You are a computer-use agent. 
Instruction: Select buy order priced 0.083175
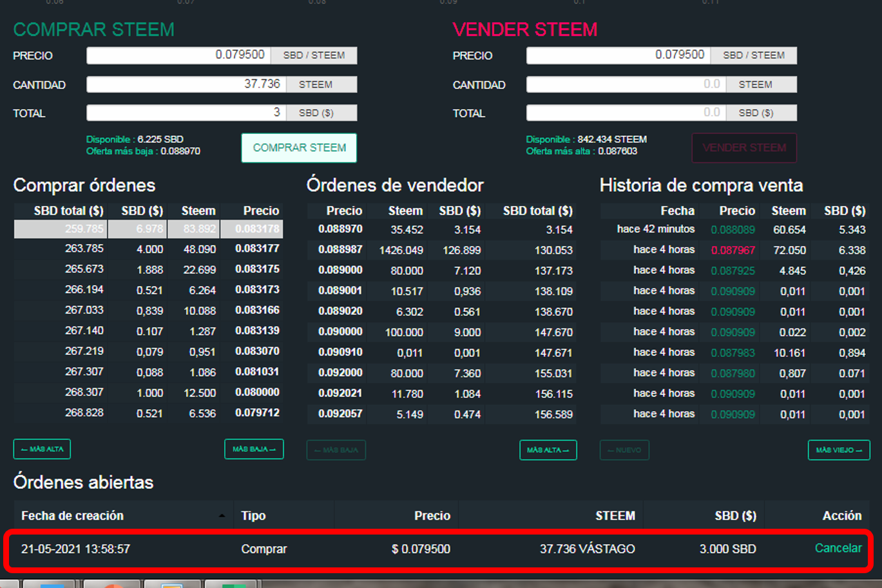(x=148, y=269)
